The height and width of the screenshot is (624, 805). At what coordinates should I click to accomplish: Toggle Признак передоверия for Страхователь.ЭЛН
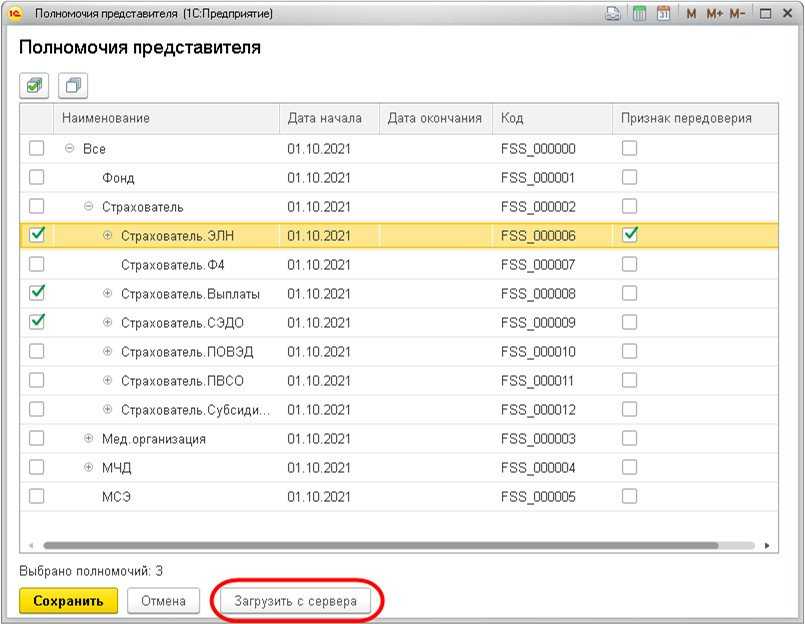[630, 235]
